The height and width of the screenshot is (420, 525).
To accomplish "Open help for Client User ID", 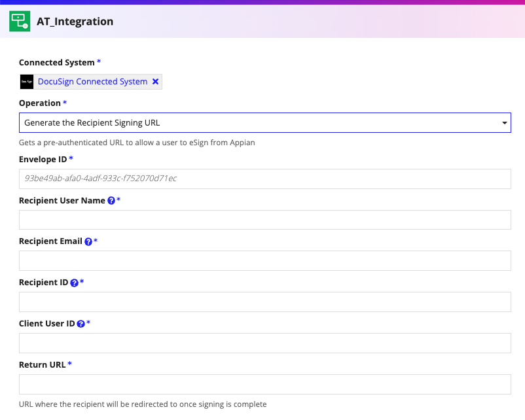I will [x=81, y=323].
